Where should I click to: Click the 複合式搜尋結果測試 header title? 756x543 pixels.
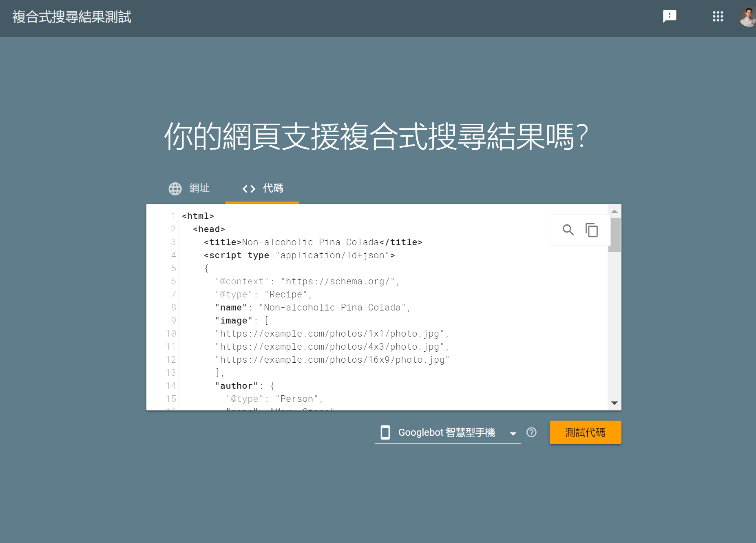72,17
